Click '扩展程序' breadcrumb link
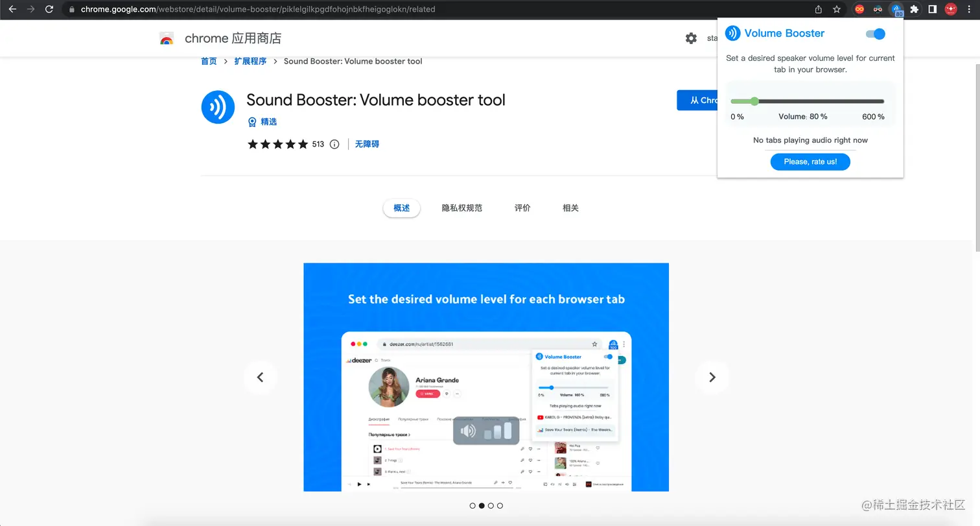The width and height of the screenshot is (980, 526). (x=250, y=61)
